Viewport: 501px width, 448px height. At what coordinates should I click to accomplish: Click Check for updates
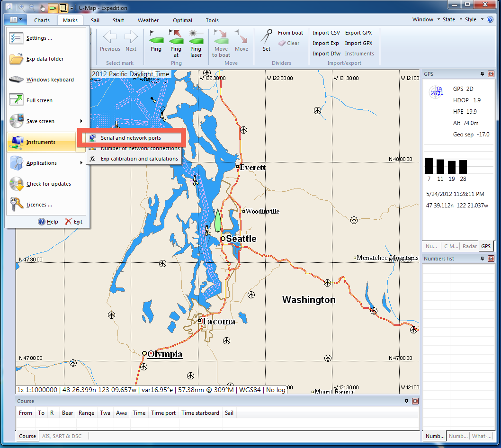[x=46, y=184]
